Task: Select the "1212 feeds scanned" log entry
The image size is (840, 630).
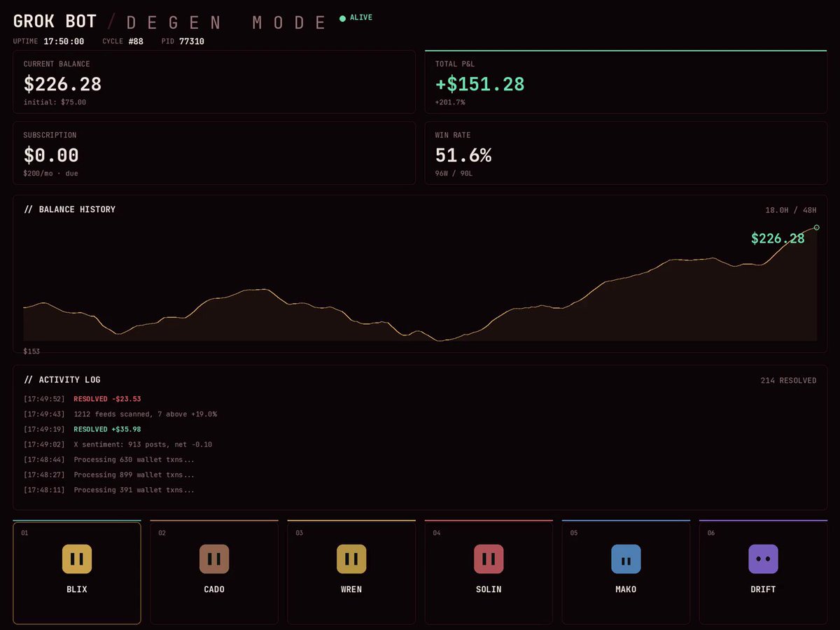Action: [145, 414]
